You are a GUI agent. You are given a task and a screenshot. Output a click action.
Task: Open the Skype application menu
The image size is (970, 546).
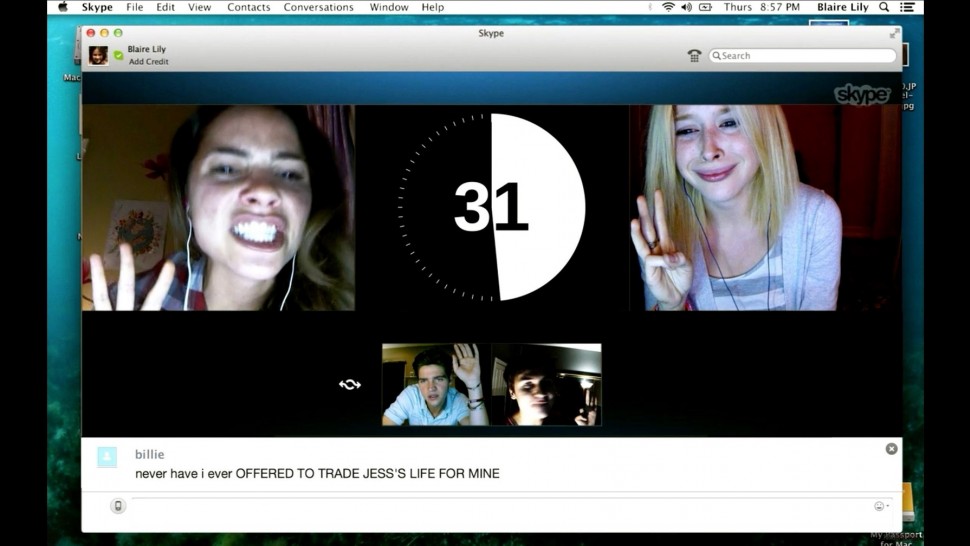pyautogui.click(x=97, y=7)
